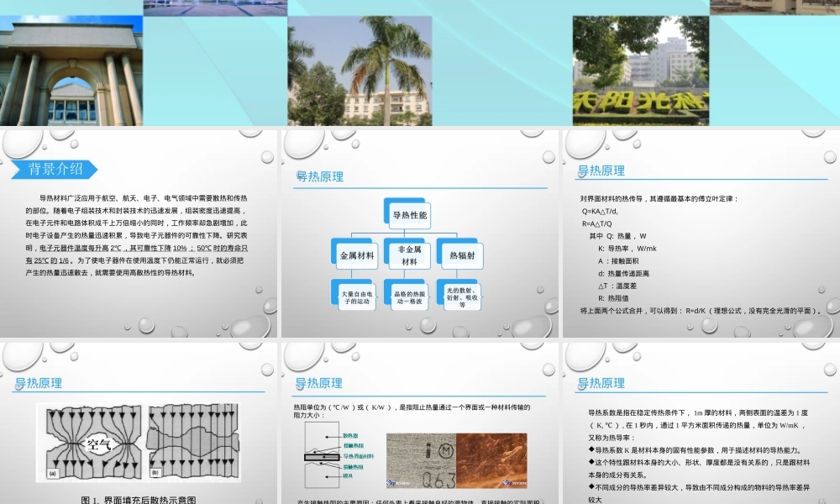Click the 背景介绍 blue title banner
The image size is (840, 504).
[x=55, y=170]
